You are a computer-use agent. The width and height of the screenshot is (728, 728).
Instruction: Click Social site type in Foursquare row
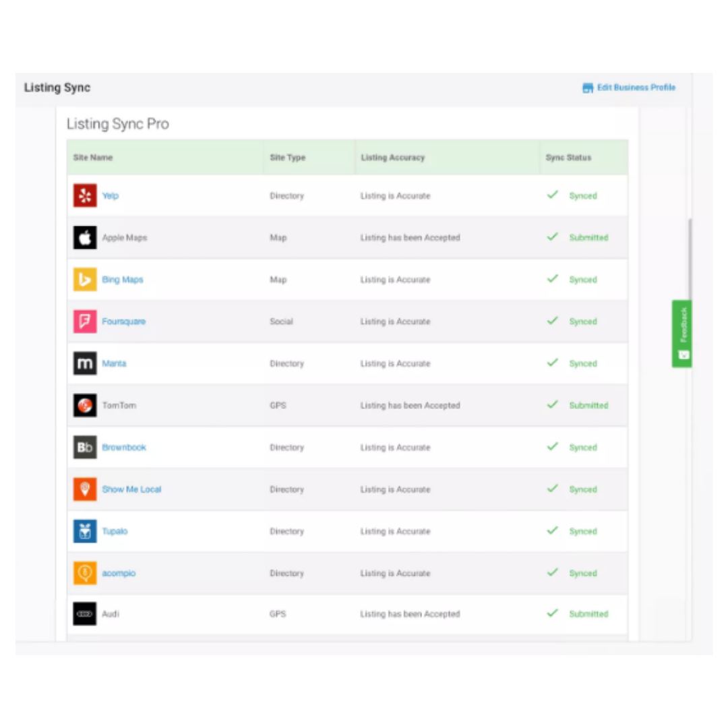(281, 322)
